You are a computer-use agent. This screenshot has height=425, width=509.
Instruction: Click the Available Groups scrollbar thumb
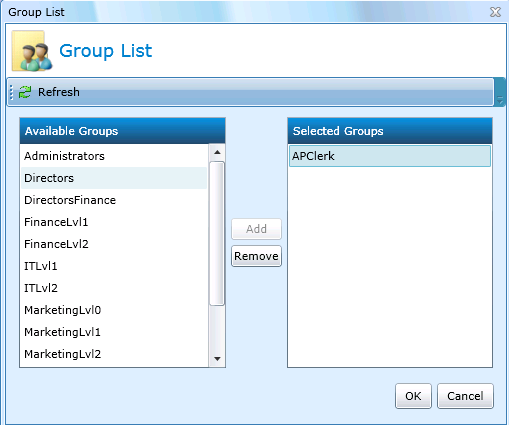(x=217, y=233)
